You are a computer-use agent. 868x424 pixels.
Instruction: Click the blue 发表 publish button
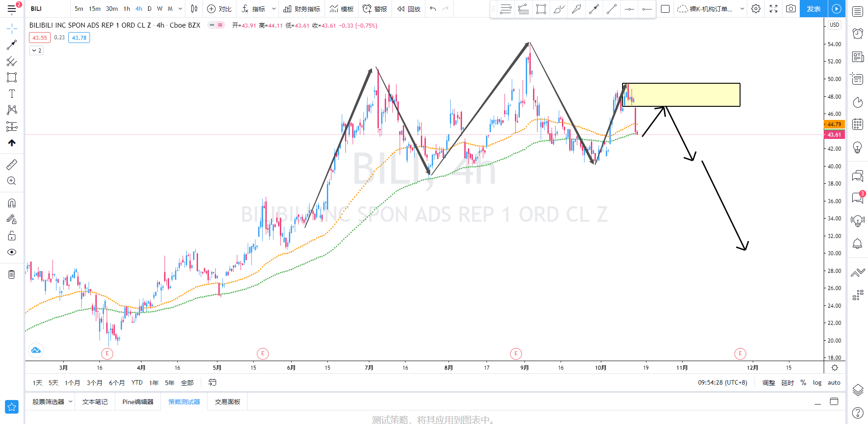point(813,9)
